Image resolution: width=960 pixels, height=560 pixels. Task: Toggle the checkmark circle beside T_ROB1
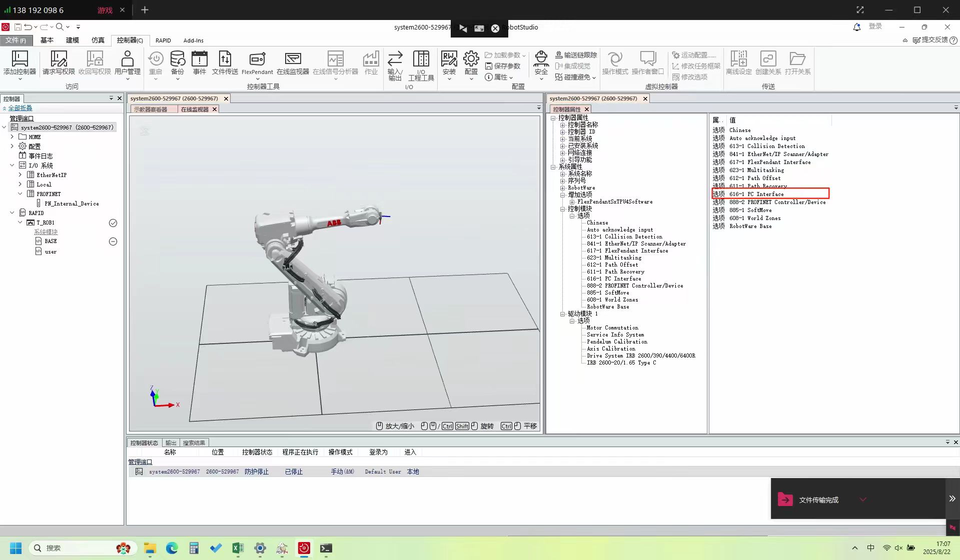(x=113, y=223)
